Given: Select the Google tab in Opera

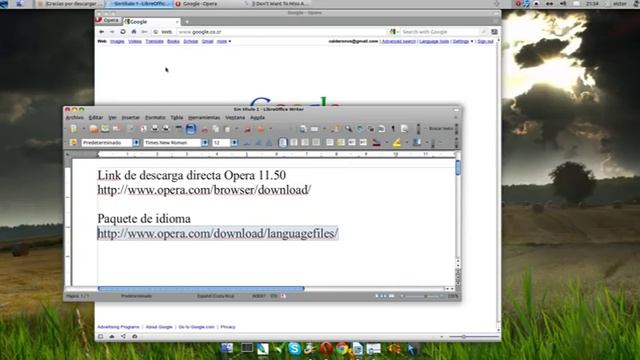Looking at the screenshot, I should tap(151, 22).
